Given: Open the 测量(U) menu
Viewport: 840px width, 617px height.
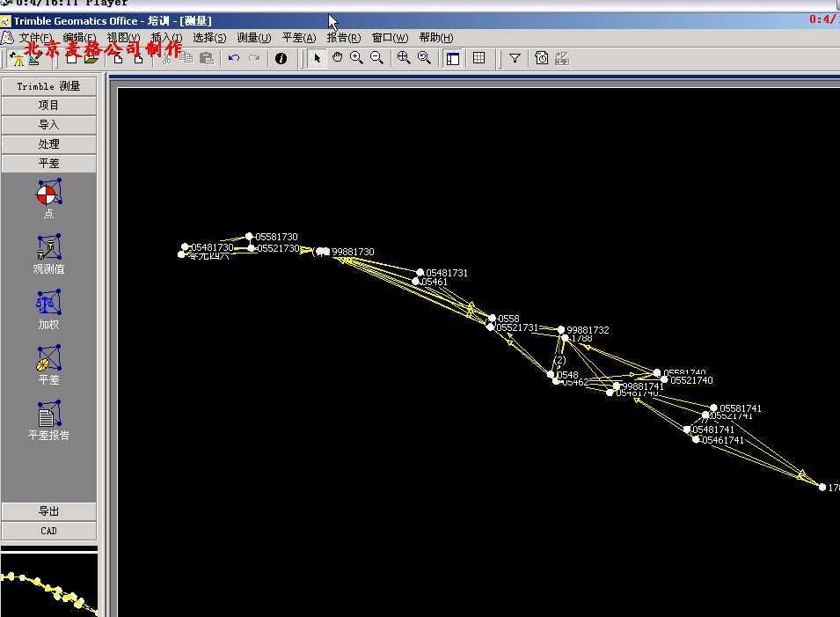Looking at the screenshot, I should coord(254,38).
